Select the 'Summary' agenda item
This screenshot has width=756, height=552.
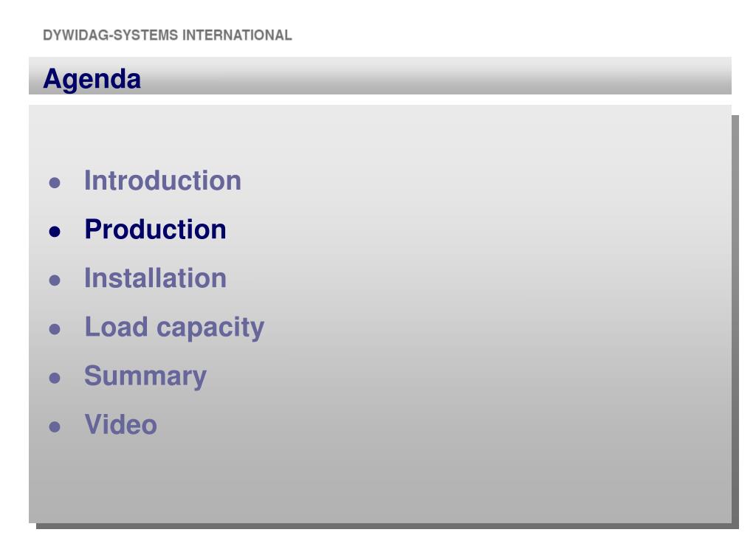pos(145,376)
